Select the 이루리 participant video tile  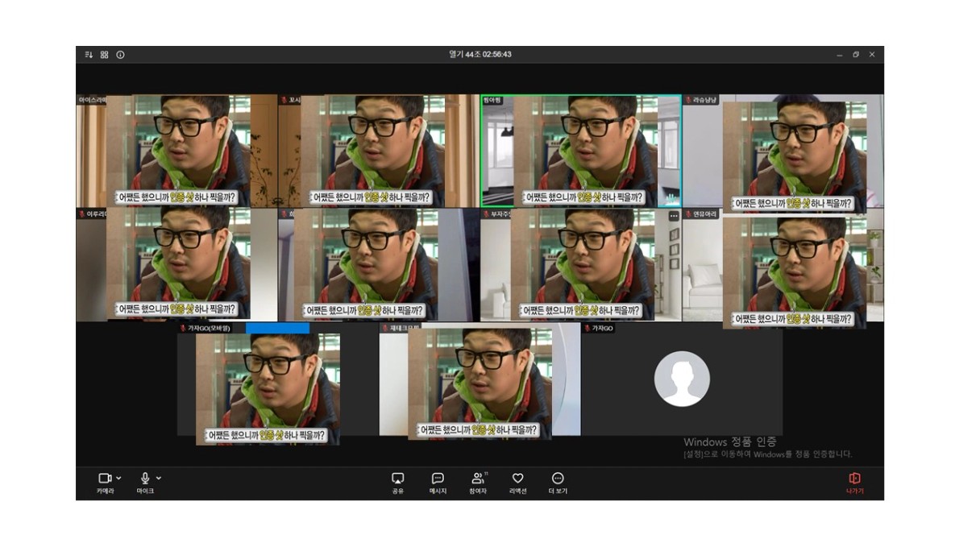176,265
